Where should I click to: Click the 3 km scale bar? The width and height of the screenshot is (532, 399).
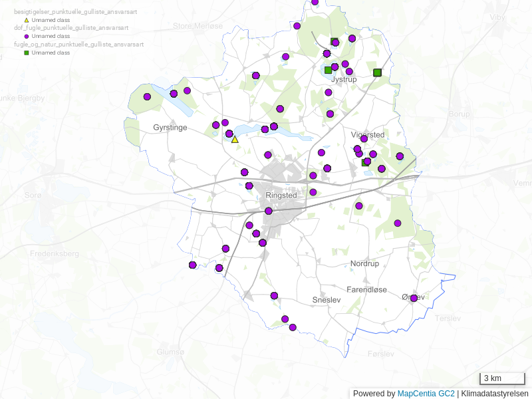[502, 378]
